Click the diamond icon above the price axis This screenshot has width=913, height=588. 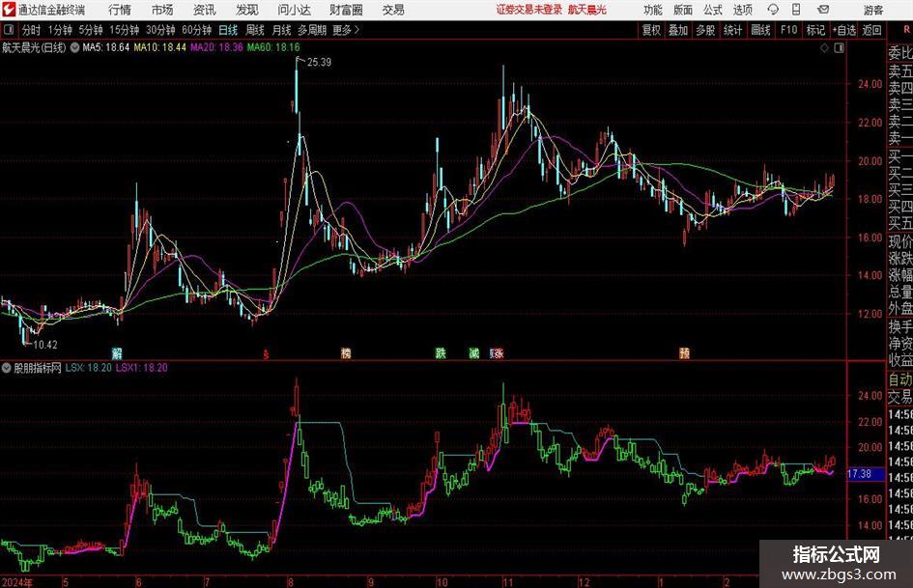[824, 48]
